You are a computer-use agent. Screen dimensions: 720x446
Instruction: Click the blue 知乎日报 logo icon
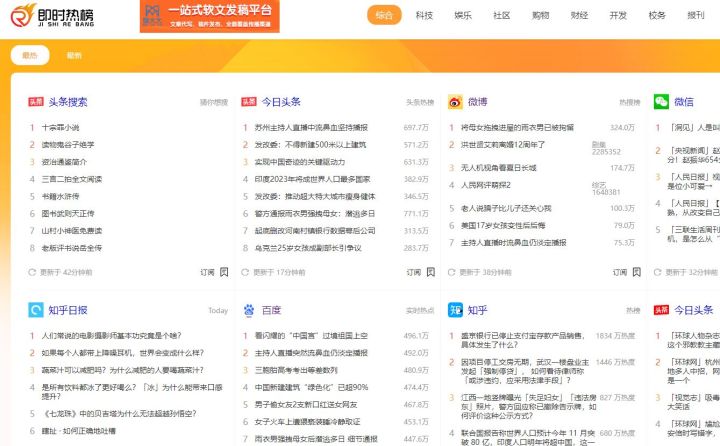click(x=36, y=310)
